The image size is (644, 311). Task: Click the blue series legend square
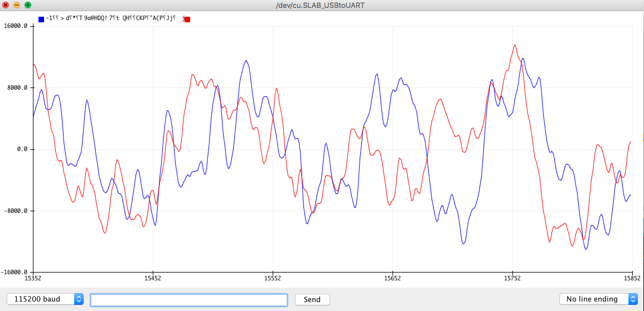coord(41,20)
